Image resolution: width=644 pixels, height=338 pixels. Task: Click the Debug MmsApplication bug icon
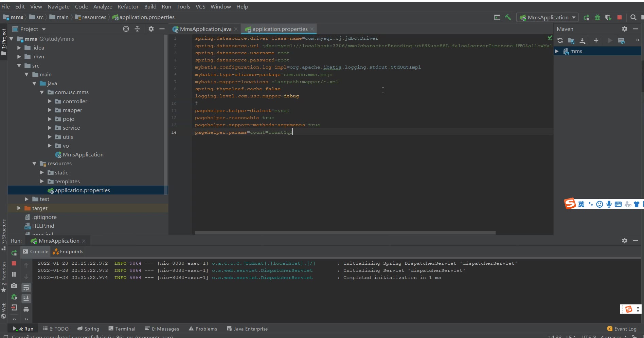click(x=597, y=17)
